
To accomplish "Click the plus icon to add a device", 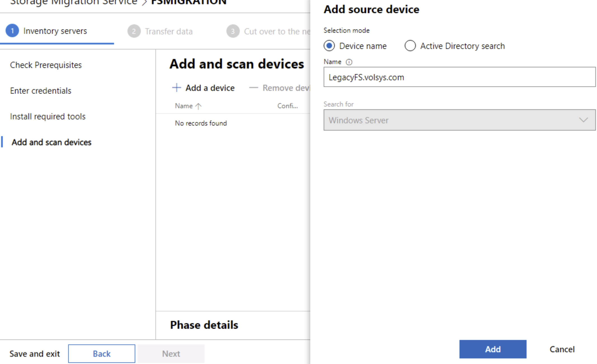I will [x=176, y=88].
